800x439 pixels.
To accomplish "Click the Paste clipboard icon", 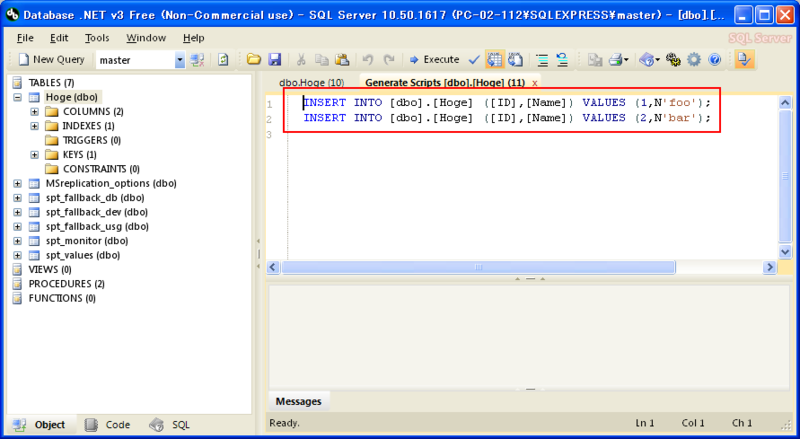I will click(x=342, y=60).
